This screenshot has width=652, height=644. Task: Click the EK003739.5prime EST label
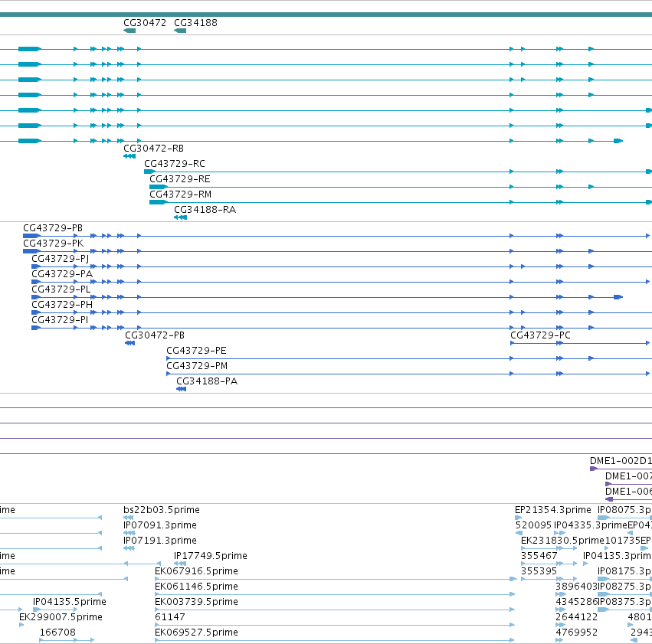(196, 602)
